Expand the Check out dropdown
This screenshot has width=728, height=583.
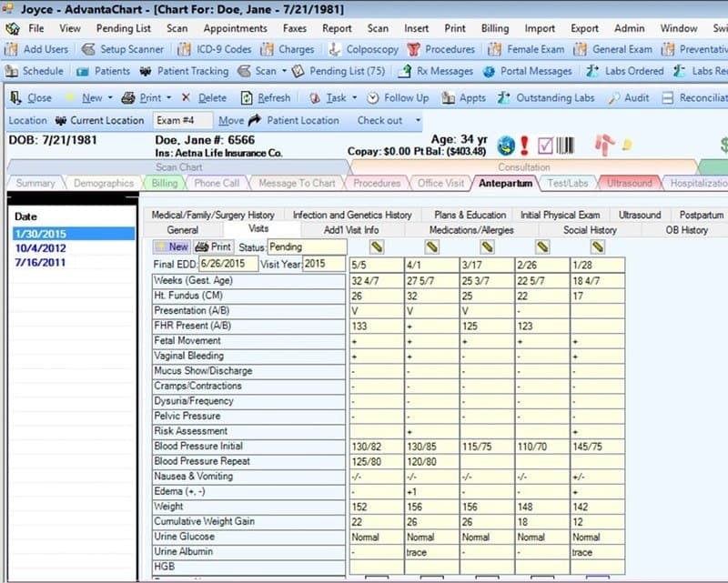pos(418,120)
